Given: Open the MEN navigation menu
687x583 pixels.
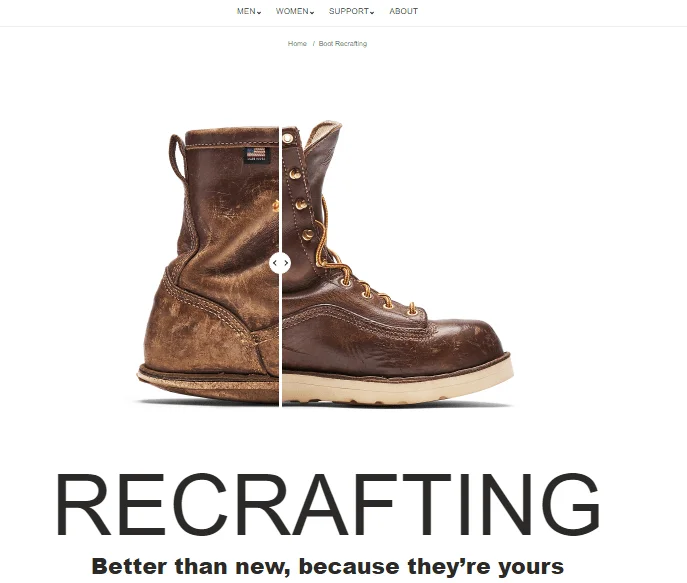Looking at the screenshot, I should (x=246, y=11).
